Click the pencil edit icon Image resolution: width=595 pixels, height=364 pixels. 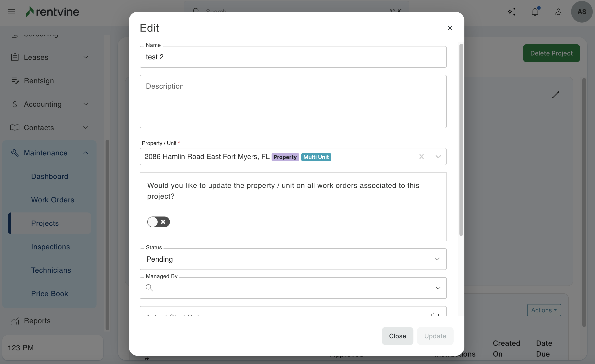click(555, 95)
